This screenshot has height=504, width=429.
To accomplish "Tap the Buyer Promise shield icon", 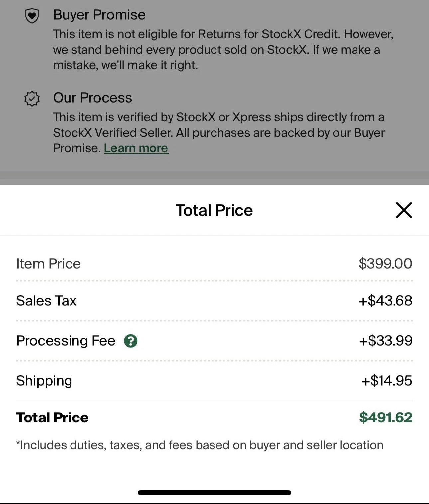I will (x=32, y=16).
